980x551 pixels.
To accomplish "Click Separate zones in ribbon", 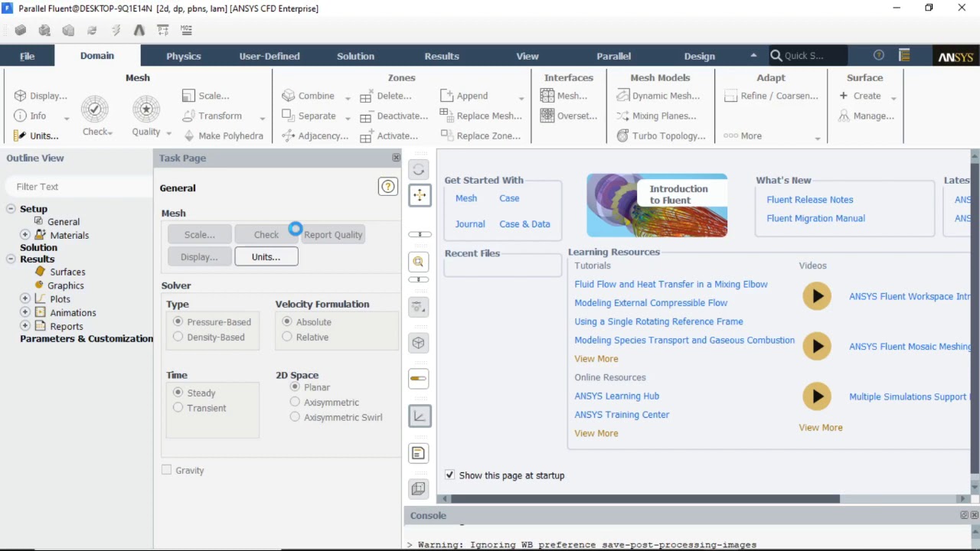I will pyautogui.click(x=309, y=116).
